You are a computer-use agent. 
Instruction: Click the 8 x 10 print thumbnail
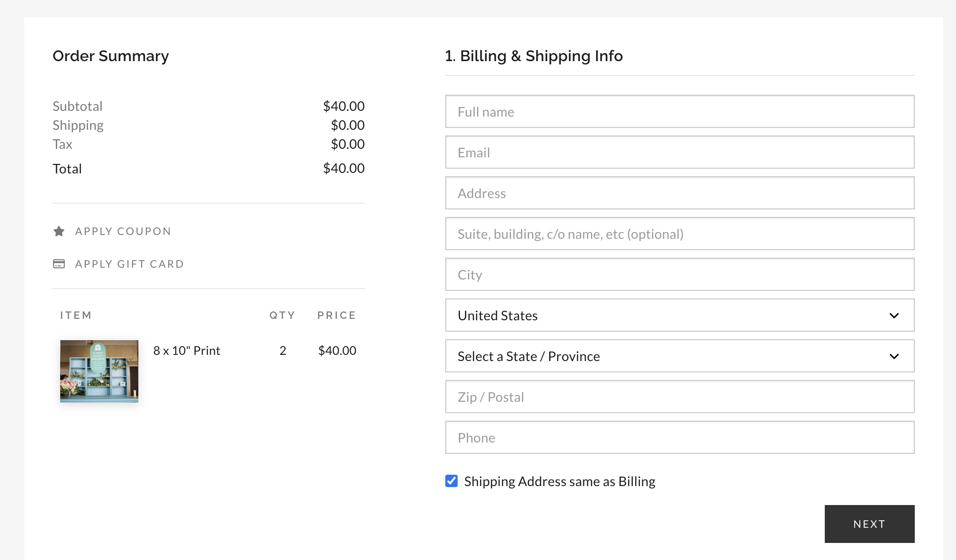(x=99, y=371)
